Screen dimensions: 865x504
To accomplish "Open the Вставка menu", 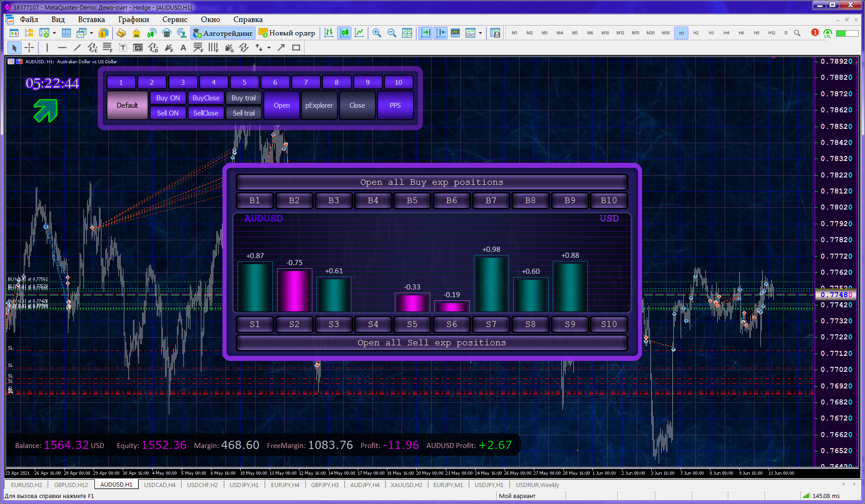I will pos(91,19).
